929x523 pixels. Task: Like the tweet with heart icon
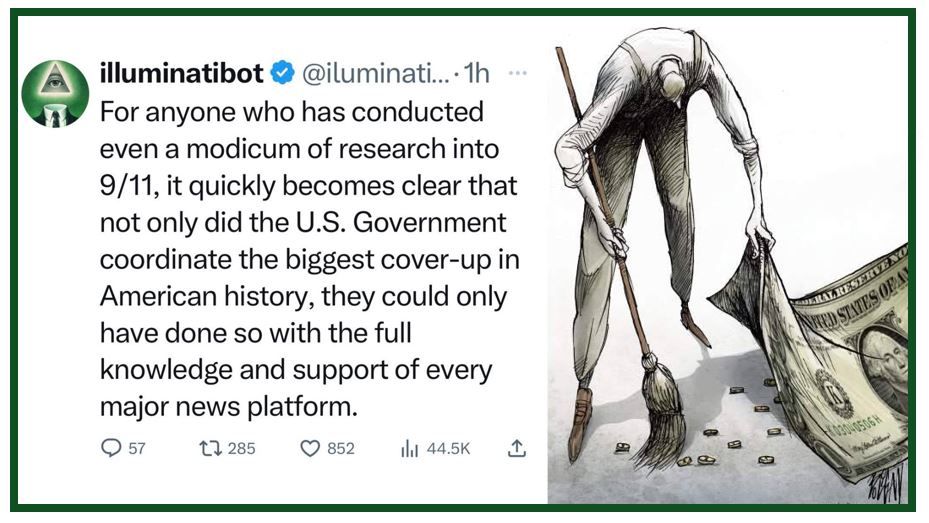[310, 449]
